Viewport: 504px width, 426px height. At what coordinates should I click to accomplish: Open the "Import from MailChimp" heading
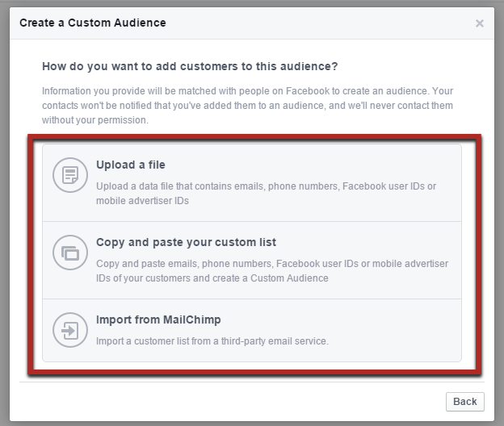click(x=157, y=319)
